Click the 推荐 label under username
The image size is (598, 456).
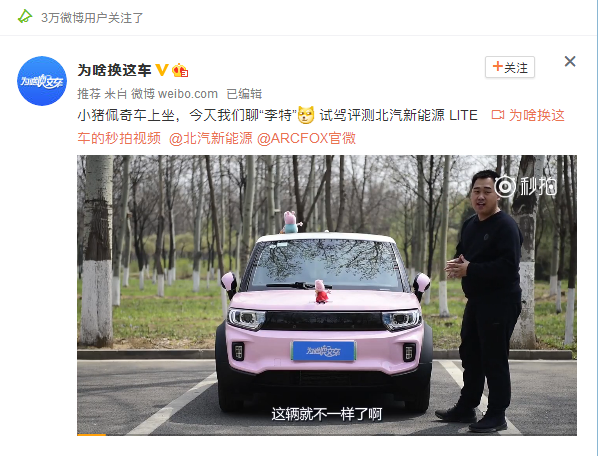pos(89,94)
